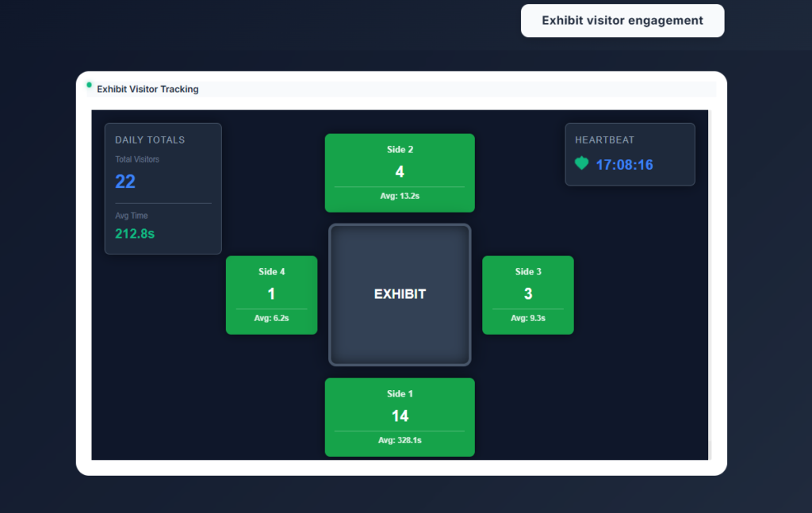Click the heartbeat time 17:08:16

coord(624,165)
